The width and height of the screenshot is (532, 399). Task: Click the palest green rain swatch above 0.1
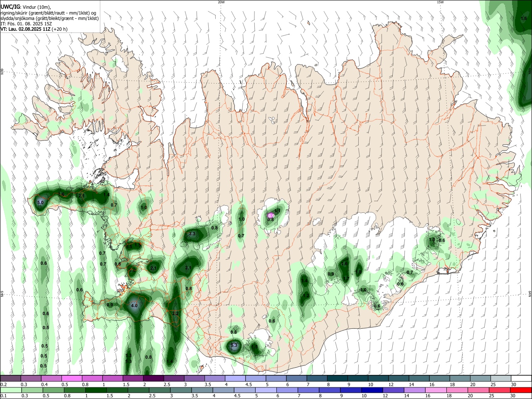(11, 390)
